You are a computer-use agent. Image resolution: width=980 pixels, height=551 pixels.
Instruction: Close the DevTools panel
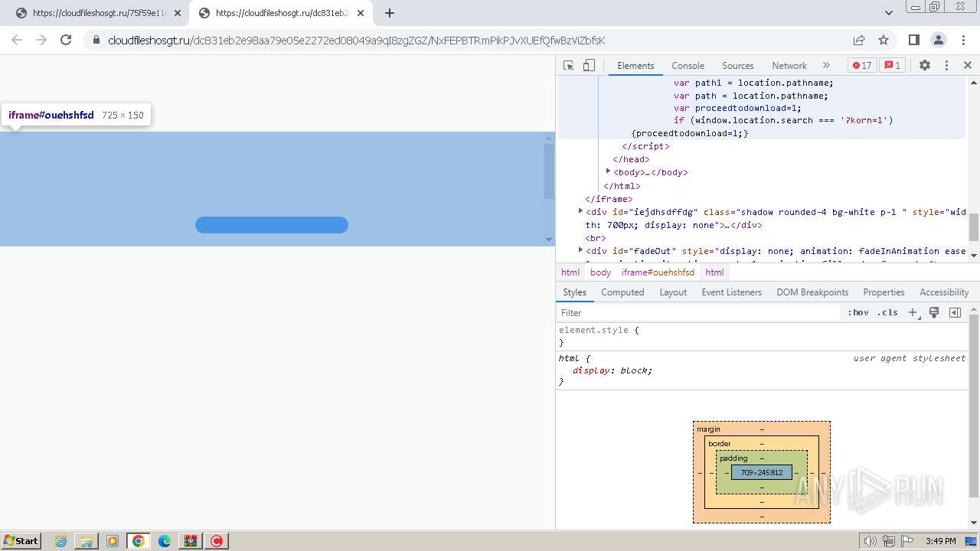coord(968,66)
